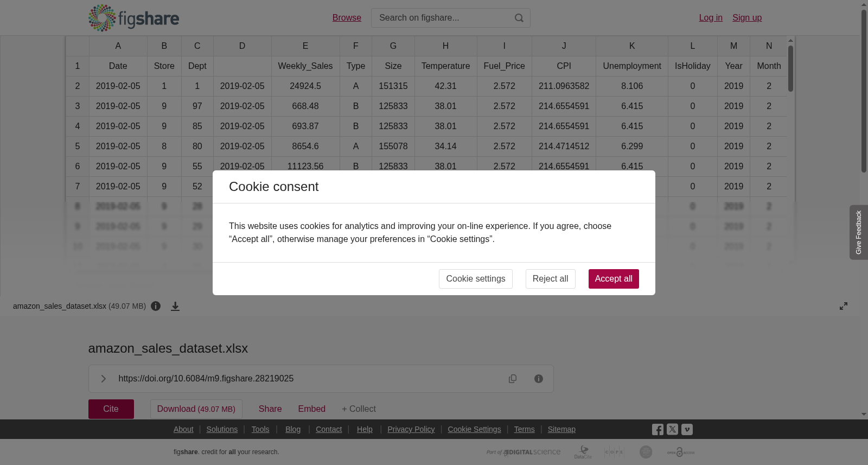868x465 pixels.
Task: Click Unemployment cell 6.299
Action: 632,146
